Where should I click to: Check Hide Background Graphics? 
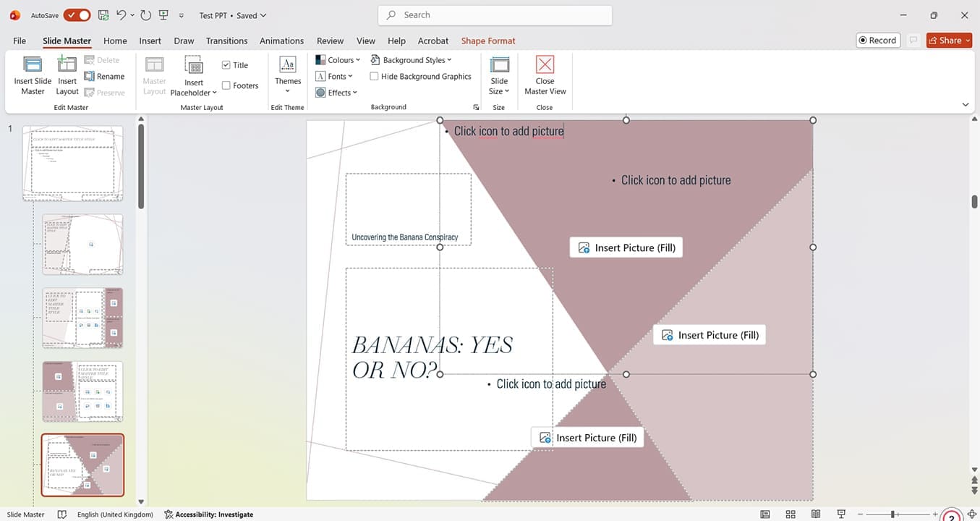374,77
